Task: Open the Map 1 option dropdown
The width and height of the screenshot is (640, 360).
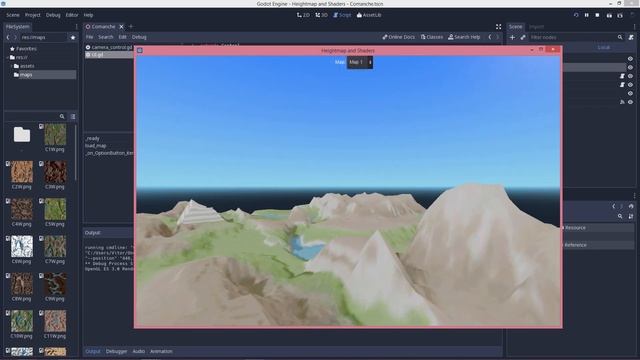Action: 360,62
